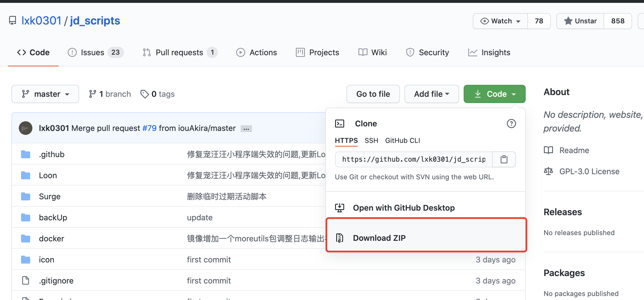Open the jd_scripts repository link

coord(95,21)
